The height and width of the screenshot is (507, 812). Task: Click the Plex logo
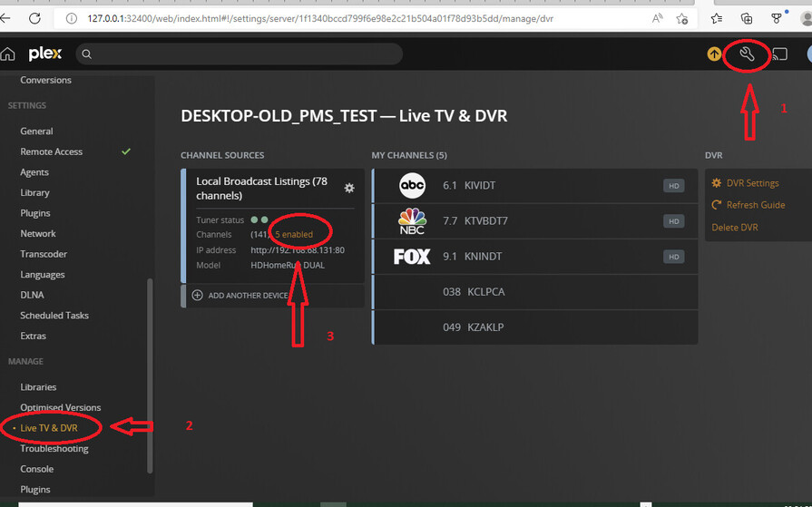click(x=45, y=54)
